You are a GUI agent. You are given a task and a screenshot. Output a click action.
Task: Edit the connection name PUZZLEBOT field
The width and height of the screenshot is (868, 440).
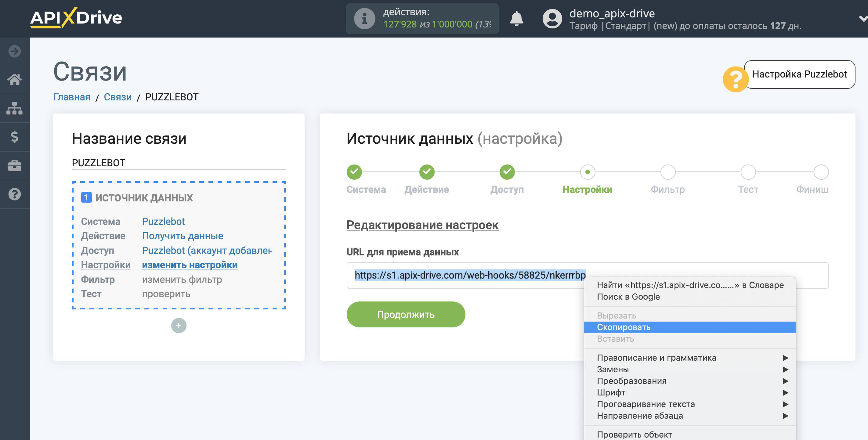tap(179, 163)
